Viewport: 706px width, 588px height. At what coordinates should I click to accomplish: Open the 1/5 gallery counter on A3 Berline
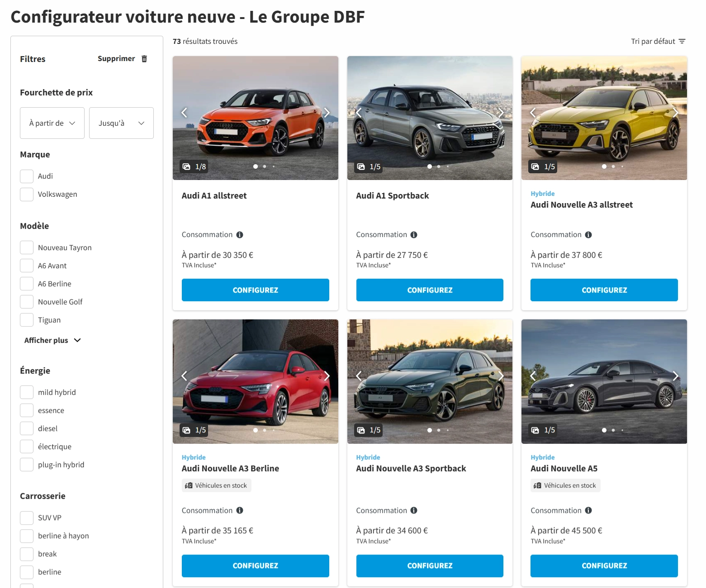tap(194, 430)
